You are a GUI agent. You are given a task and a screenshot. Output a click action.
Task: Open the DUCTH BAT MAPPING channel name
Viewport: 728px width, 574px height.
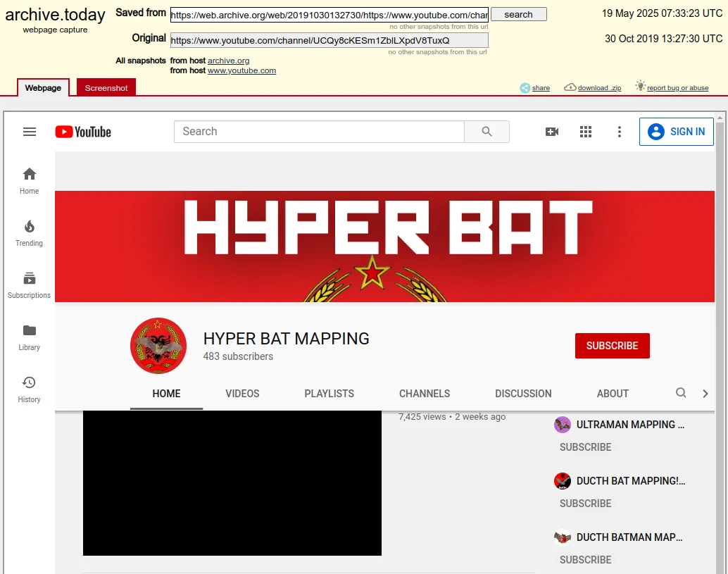click(631, 480)
